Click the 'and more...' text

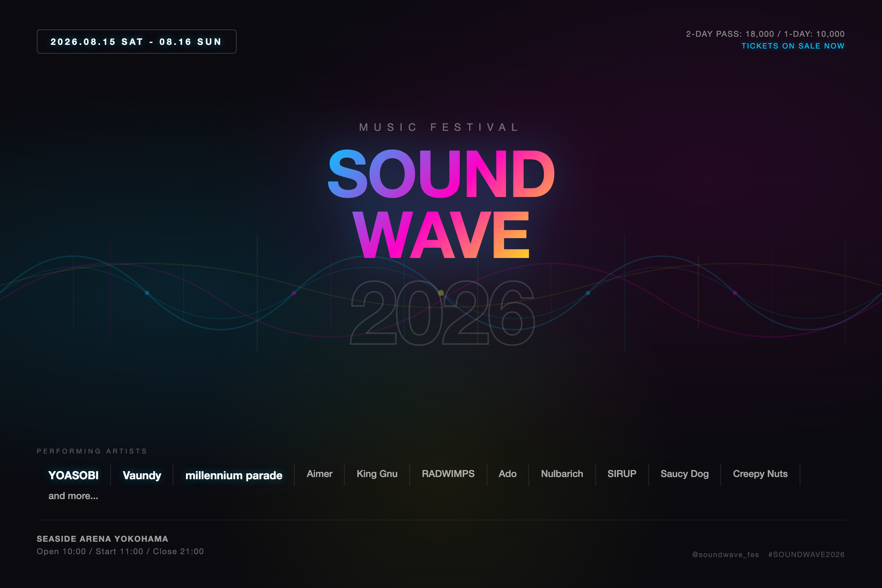[x=73, y=496]
